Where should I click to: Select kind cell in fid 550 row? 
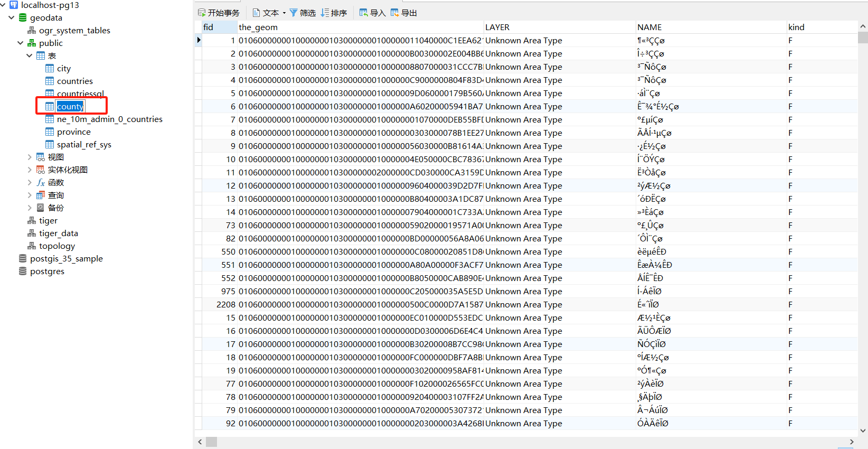(x=822, y=251)
